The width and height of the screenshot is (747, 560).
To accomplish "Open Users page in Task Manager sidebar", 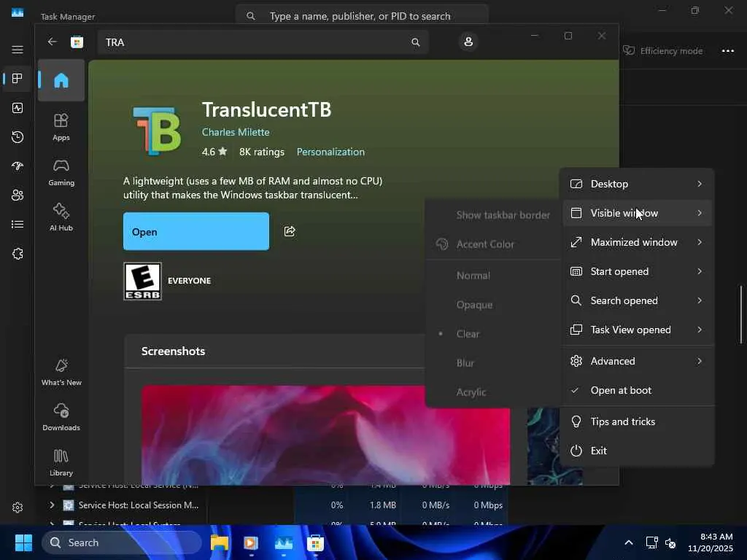I will pyautogui.click(x=18, y=195).
